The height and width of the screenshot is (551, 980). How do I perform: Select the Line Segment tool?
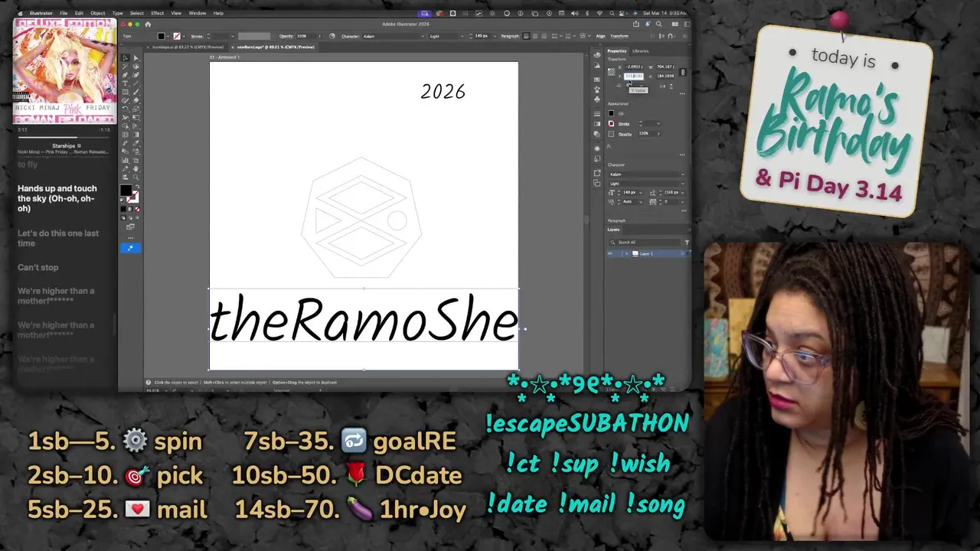click(136, 83)
